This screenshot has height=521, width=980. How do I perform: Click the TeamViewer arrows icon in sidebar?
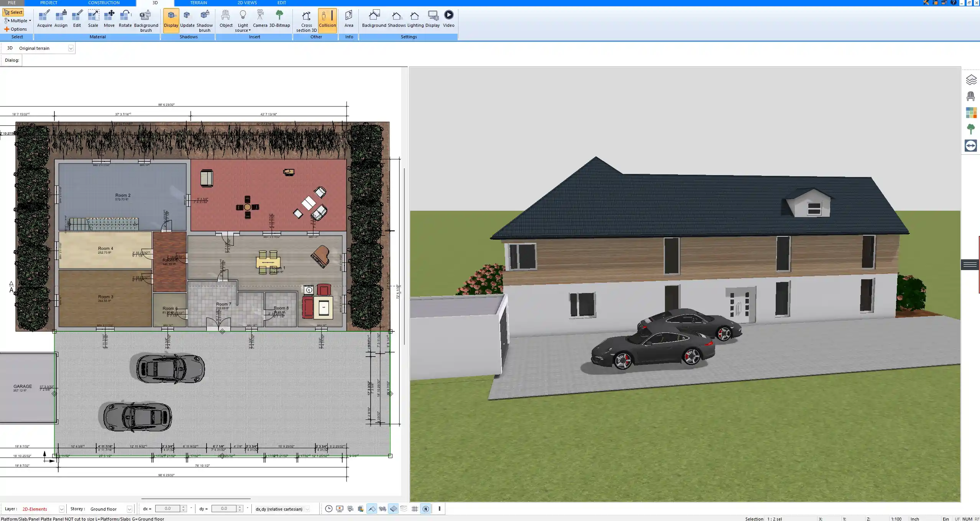tap(971, 146)
